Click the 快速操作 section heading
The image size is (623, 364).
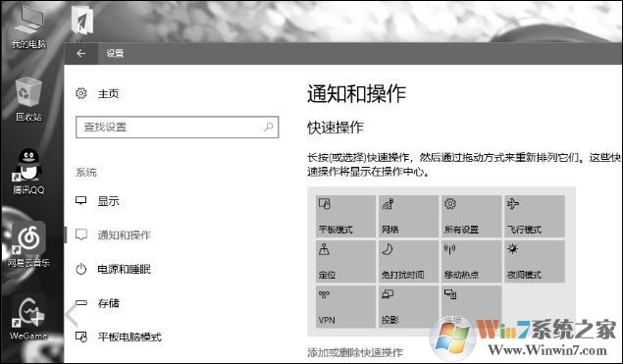[x=336, y=128]
